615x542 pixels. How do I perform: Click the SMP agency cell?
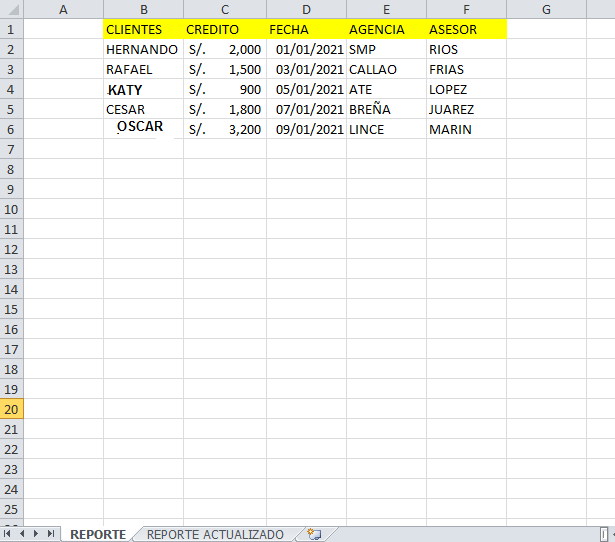pyautogui.click(x=387, y=49)
